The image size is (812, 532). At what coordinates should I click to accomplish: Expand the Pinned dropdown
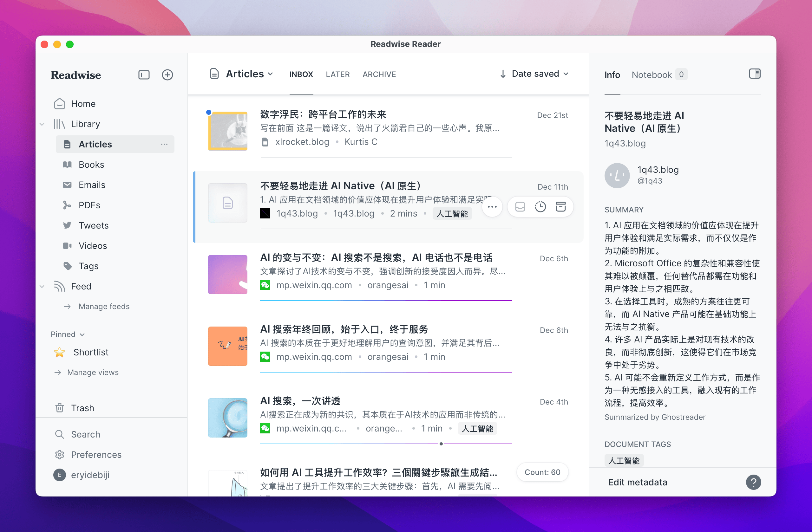[x=68, y=334]
